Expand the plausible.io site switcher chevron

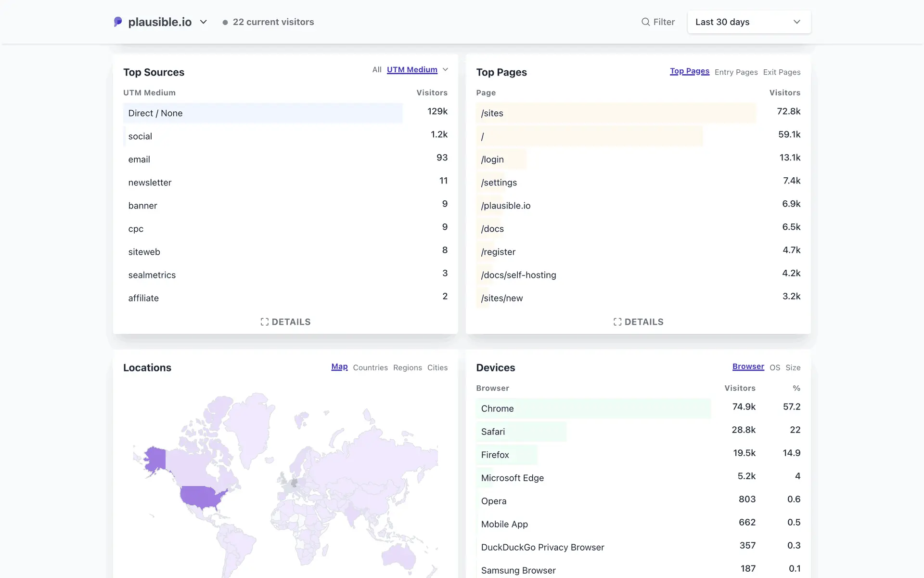point(203,22)
